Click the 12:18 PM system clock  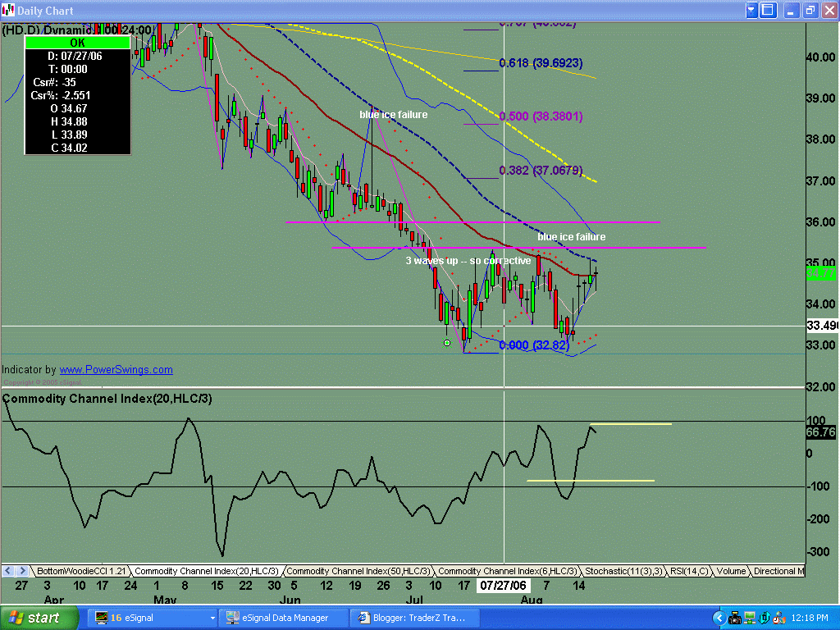tap(809, 619)
